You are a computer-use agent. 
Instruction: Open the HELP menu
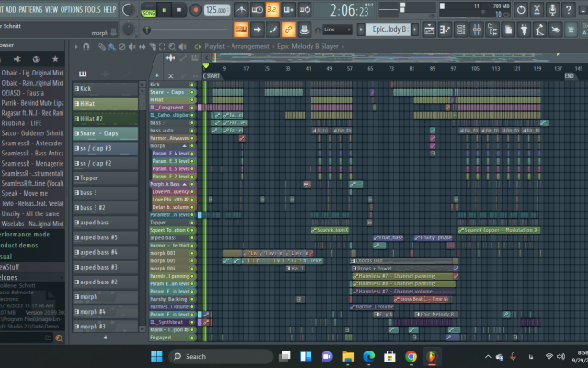(110, 9)
